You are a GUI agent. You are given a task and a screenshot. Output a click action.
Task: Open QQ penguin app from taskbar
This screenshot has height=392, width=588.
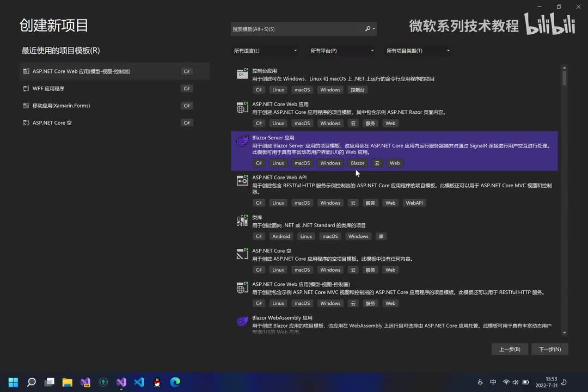(x=157, y=382)
